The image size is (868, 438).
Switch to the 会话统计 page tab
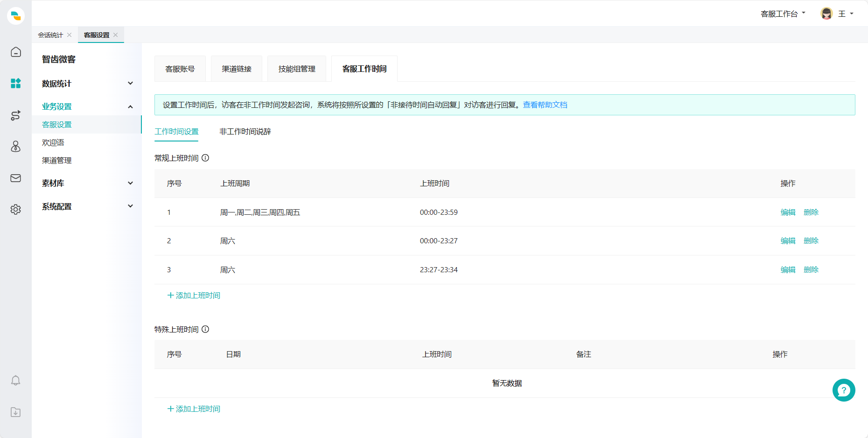(x=50, y=35)
